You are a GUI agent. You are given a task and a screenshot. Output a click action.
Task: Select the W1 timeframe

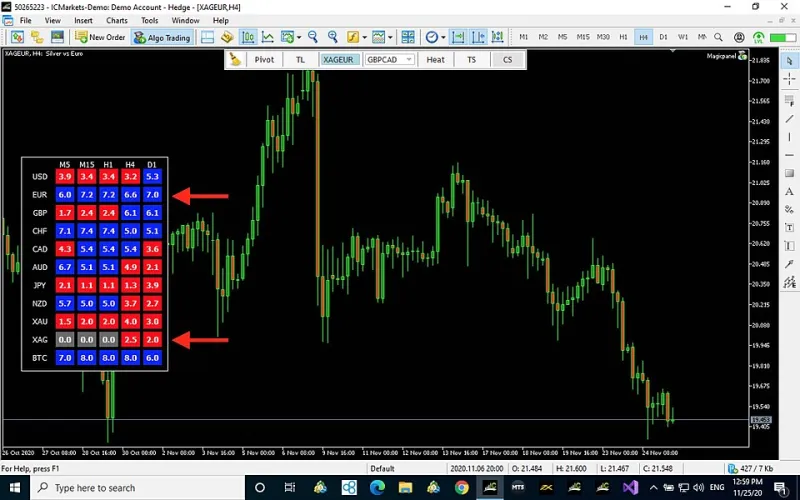click(x=683, y=37)
